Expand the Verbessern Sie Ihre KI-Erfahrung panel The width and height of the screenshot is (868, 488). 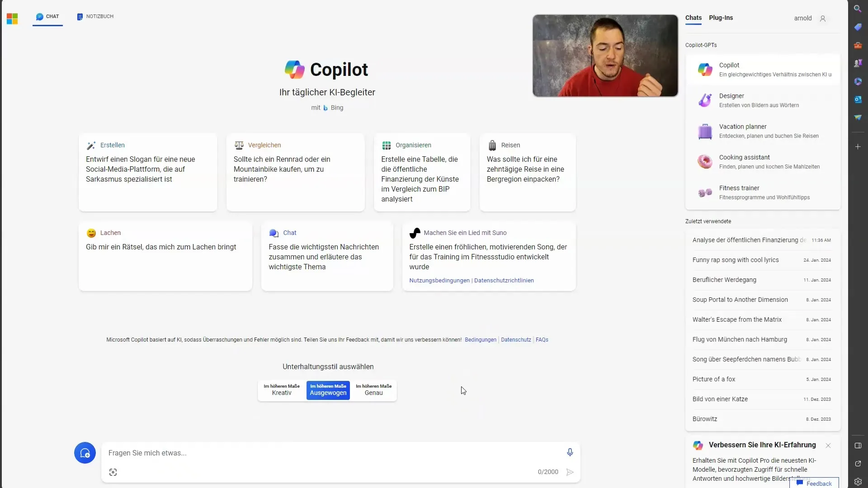[x=762, y=445]
